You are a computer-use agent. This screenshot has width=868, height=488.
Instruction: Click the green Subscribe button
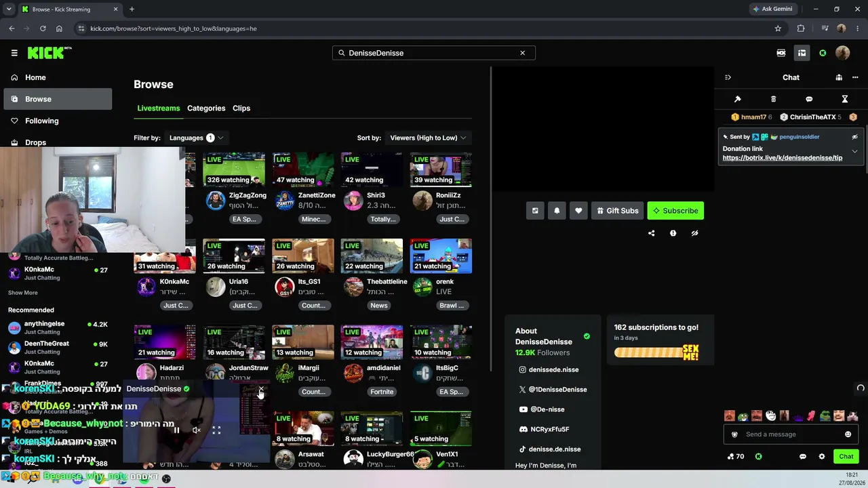coord(675,211)
